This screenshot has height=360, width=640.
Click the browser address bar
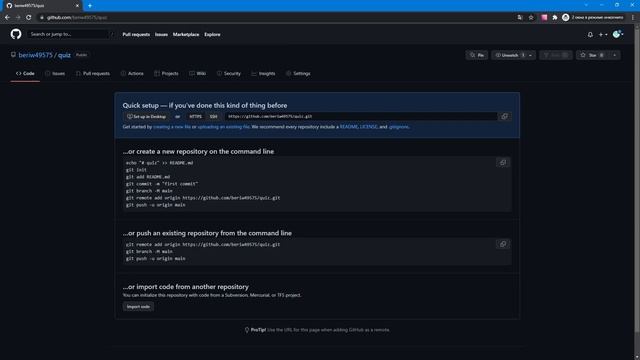pos(273,18)
